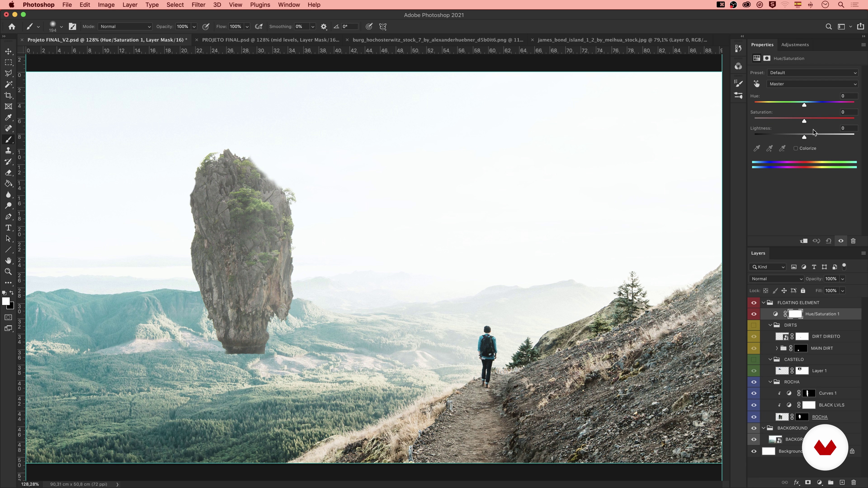Select the Eyedropper tool
This screenshot has width=868, height=488.
coord(8,117)
